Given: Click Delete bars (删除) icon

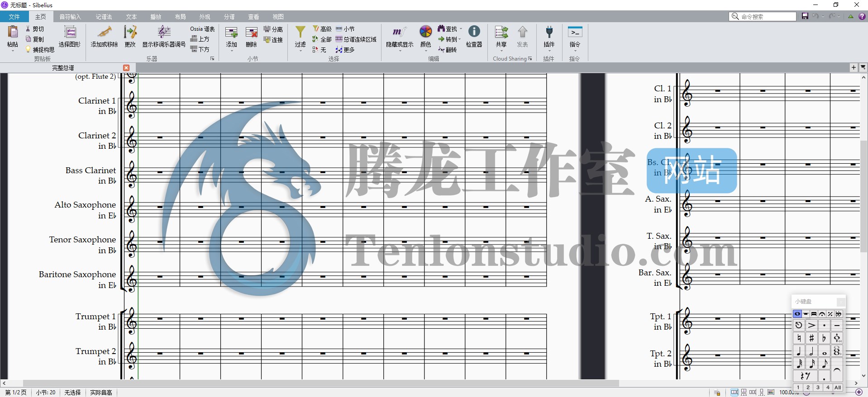Looking at the screenshot, I should click(x=251, y=33).
